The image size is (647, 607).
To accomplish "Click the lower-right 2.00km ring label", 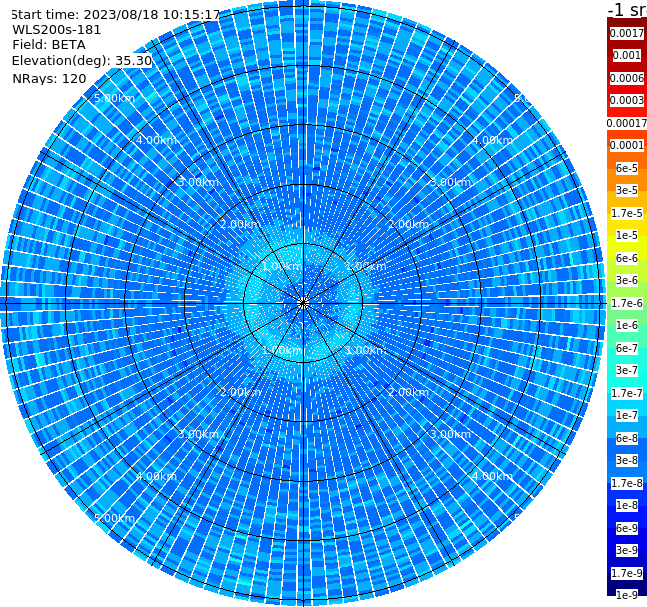I will [x=409, y=392].
